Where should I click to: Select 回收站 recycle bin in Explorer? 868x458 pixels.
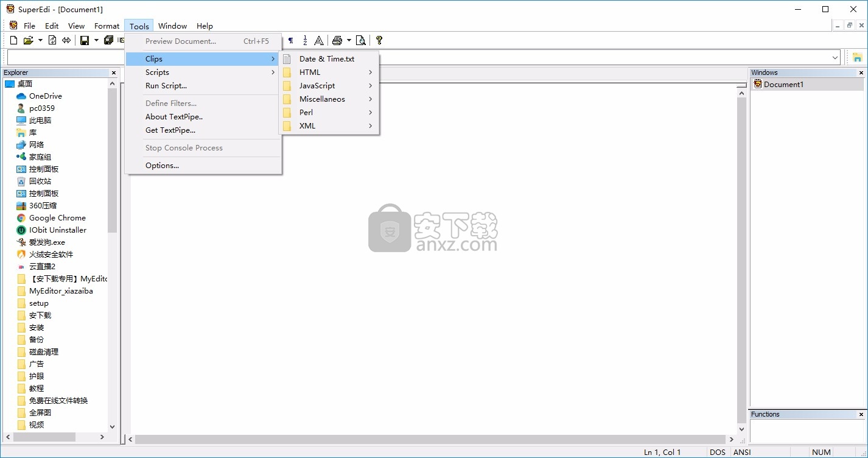point(40,181)
